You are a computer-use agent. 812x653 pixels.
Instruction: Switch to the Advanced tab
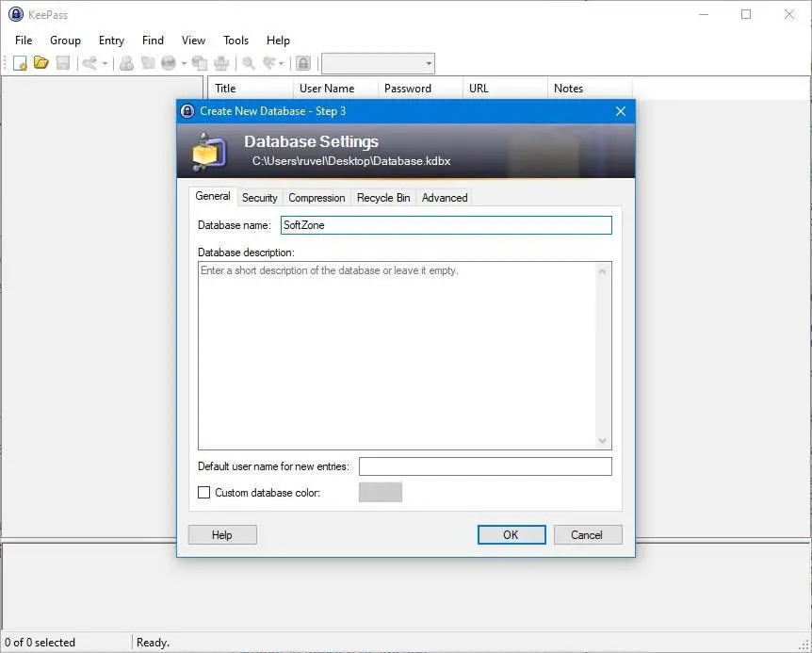pos(445,198)
